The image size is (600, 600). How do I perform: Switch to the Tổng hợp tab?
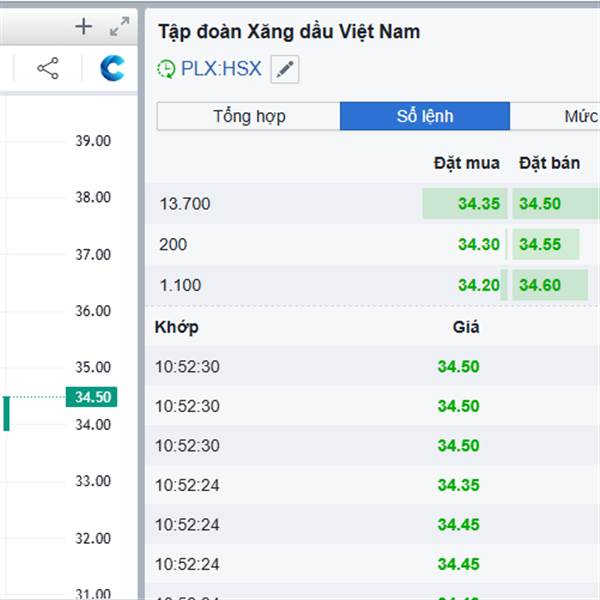pos(249,116)
